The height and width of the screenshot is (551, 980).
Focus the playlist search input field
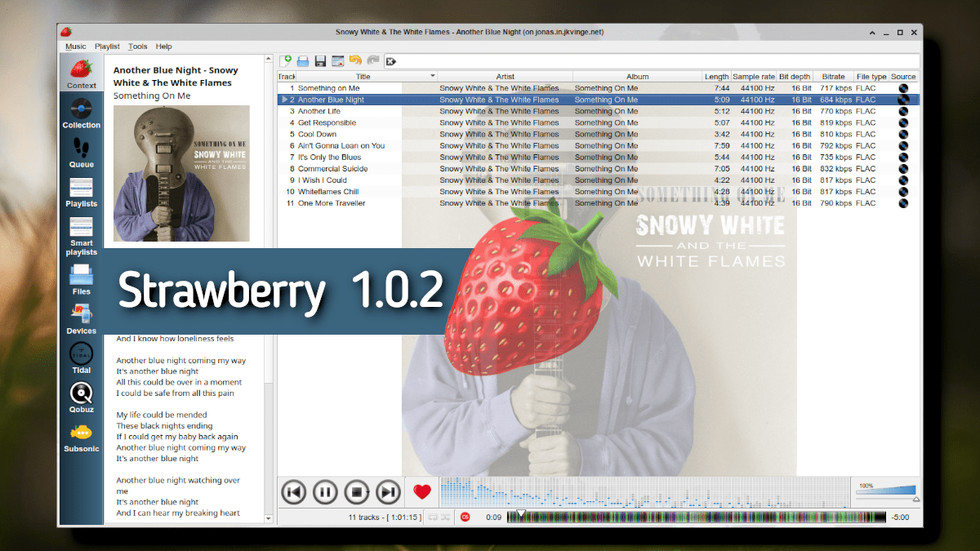[652, 61]
